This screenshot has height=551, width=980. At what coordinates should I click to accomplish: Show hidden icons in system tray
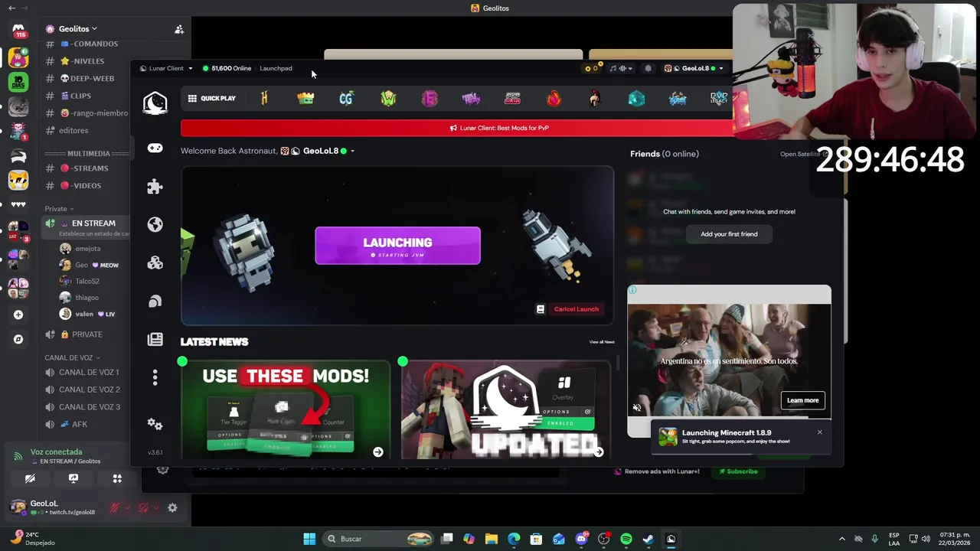click(841, 539)
